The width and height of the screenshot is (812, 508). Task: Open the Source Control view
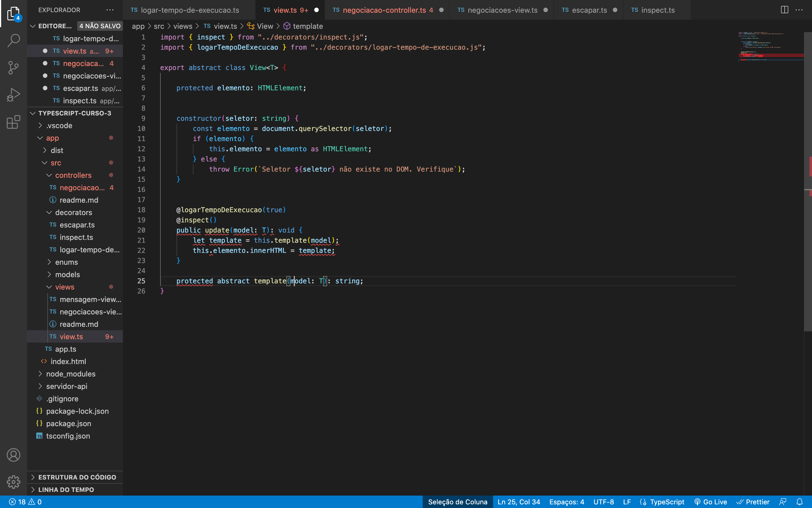[x=14, y=67]
